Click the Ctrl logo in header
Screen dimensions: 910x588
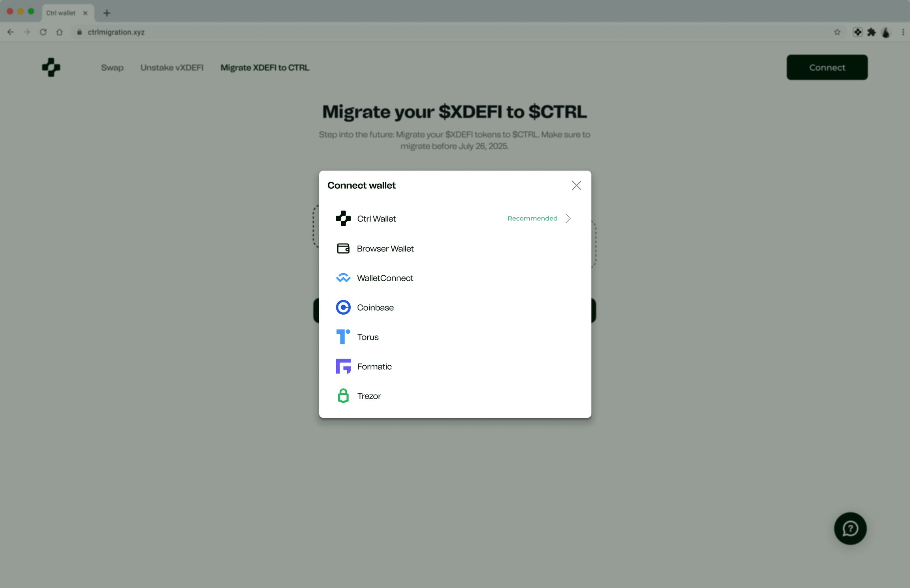click(51, 68)
